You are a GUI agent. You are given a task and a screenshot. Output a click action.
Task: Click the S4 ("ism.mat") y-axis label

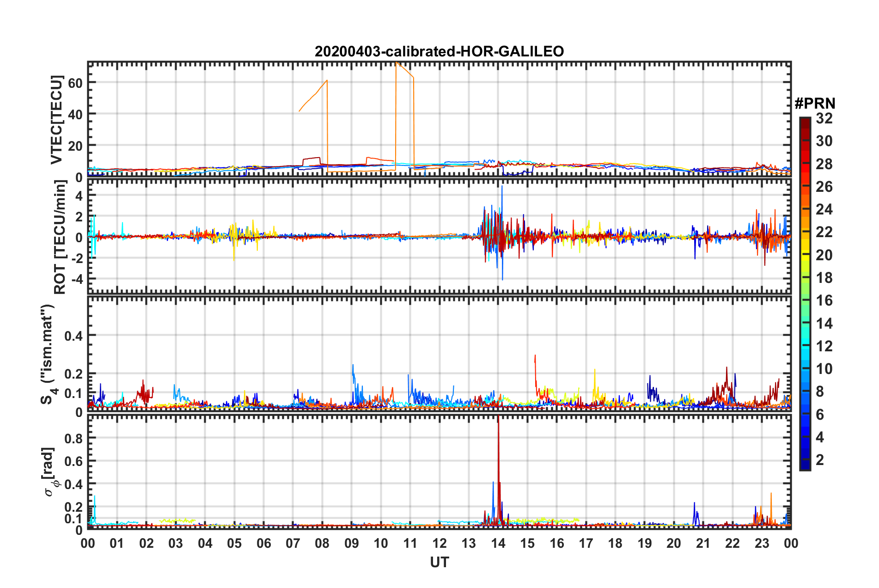point(48,354)
